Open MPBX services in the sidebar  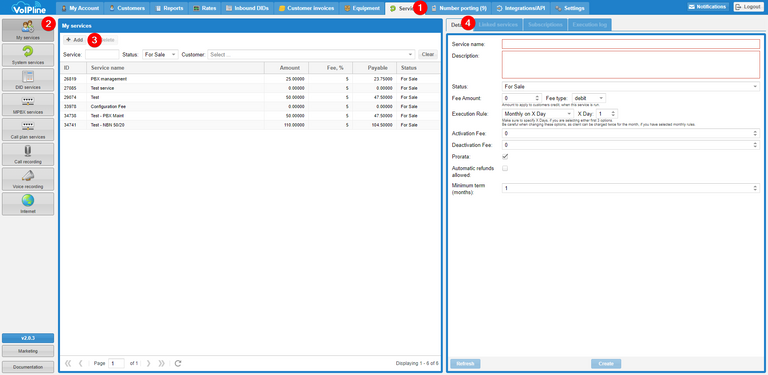[28, 105]
